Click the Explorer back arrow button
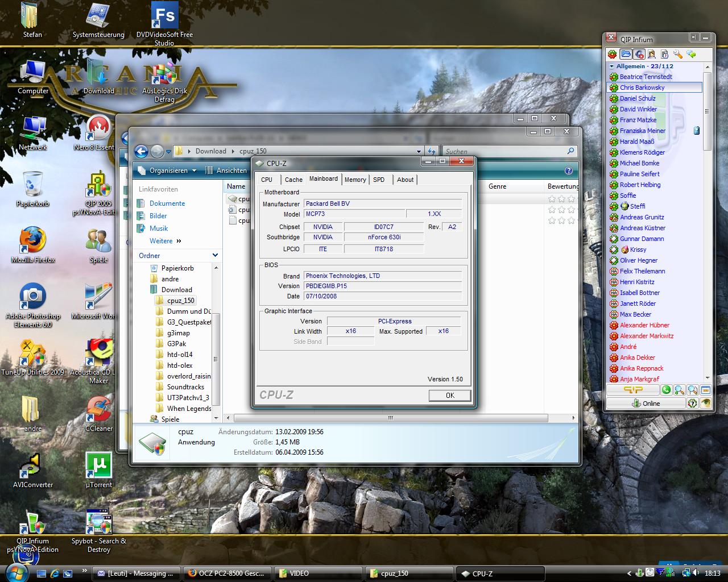The image size is (728, 582). click(141, 151)
